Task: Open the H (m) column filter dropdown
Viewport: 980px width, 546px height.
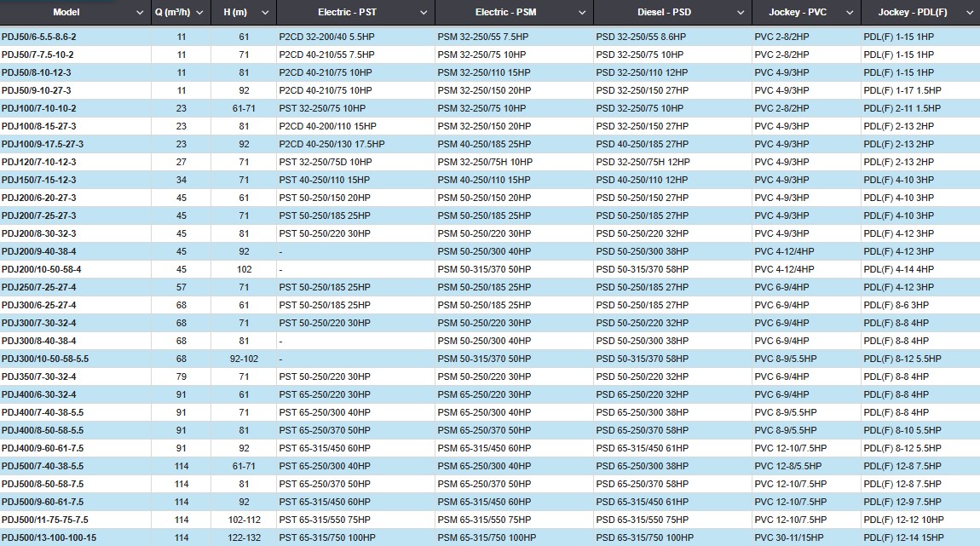Action: click(x=265, y=13)
